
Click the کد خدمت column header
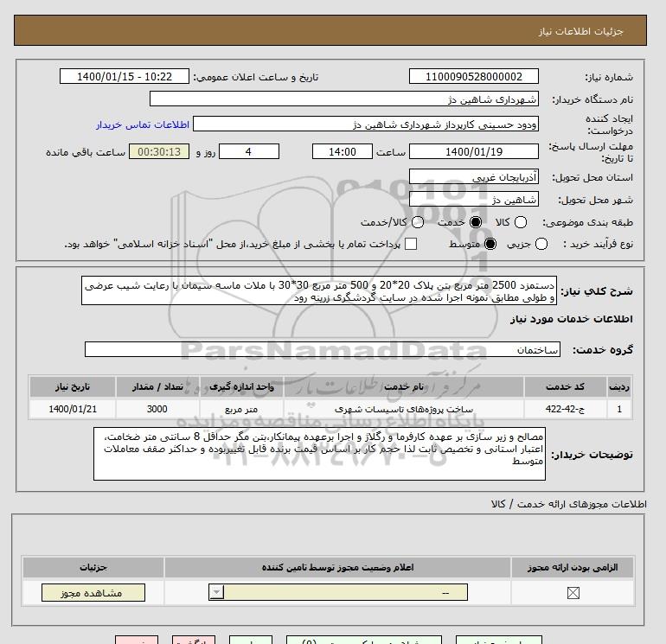pos(565,386)
